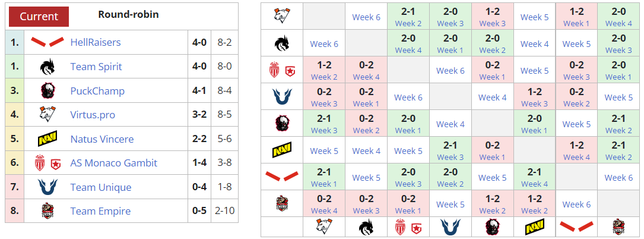Click the Round-robin table heading
Image resolution: width=644 pixels, height=239 pixels.
128,14
